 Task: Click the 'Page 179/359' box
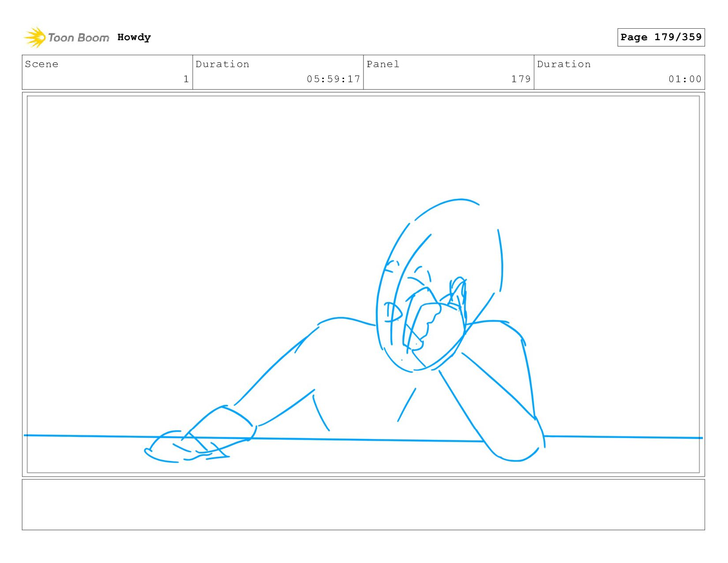(661, 37)
